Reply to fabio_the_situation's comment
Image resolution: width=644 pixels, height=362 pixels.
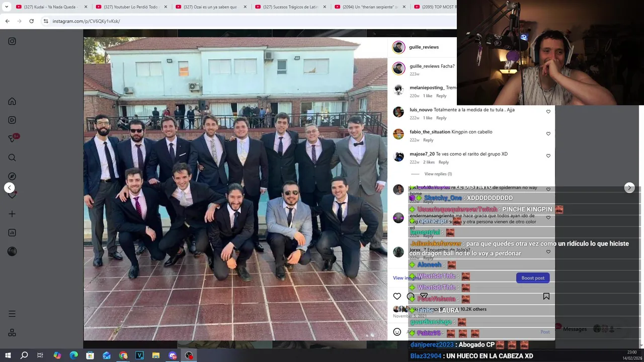(x=428, y=140)
